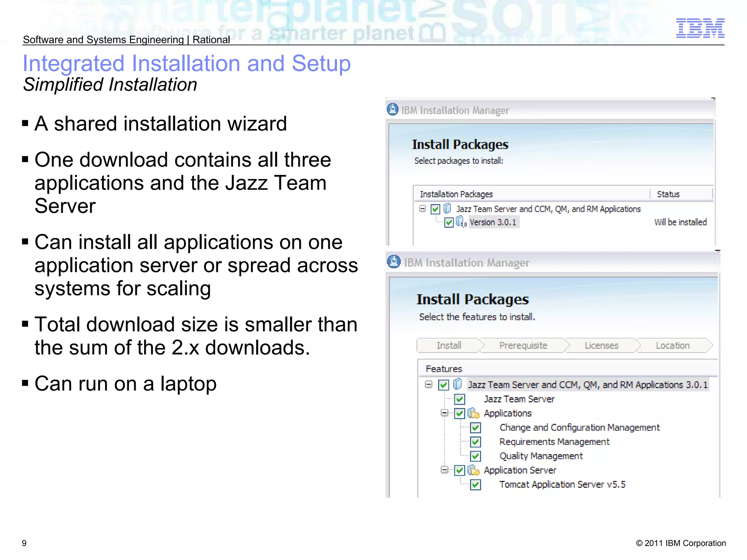Go to the Location wizard step
This screenshot has width=747, height=560.
pyautogui.click(x=673, y=345)
